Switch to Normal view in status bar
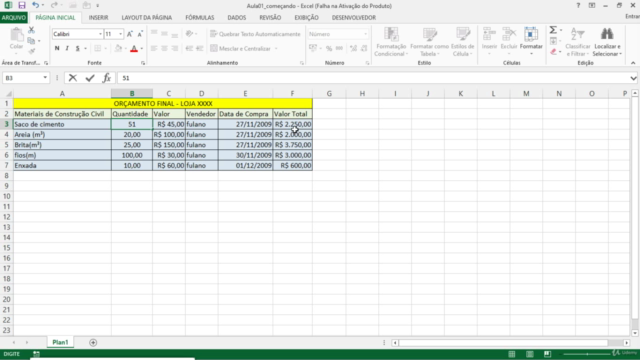Screen dimensions: 640x360 tap(511, 354)
